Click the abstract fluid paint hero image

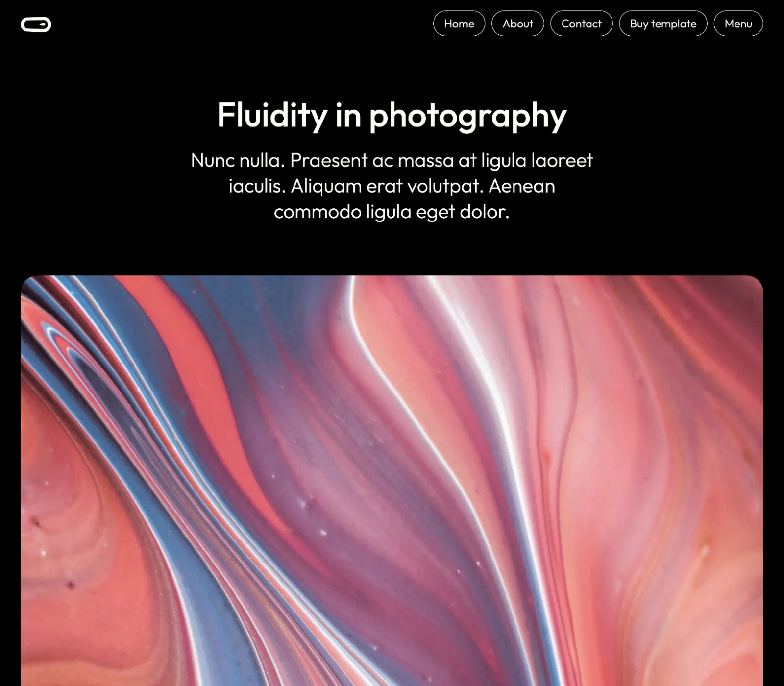(x=392, y=481)
